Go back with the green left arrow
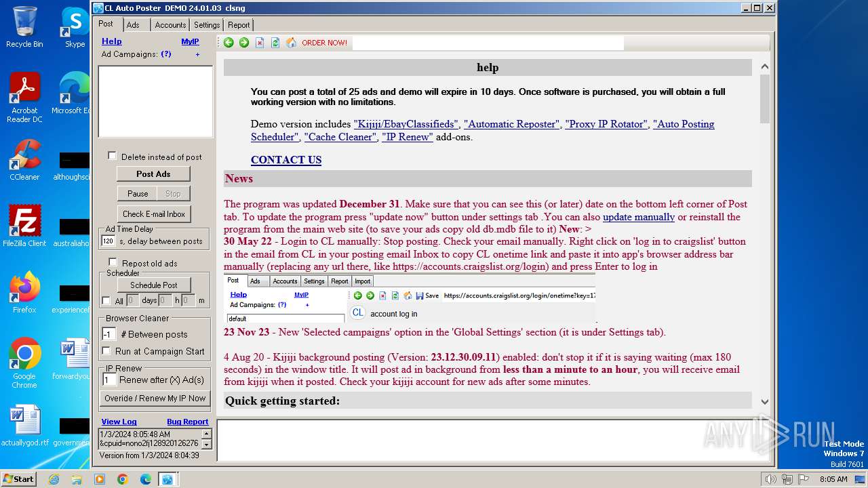The height and width of the screenshot is (488, 868). (229, 43)
